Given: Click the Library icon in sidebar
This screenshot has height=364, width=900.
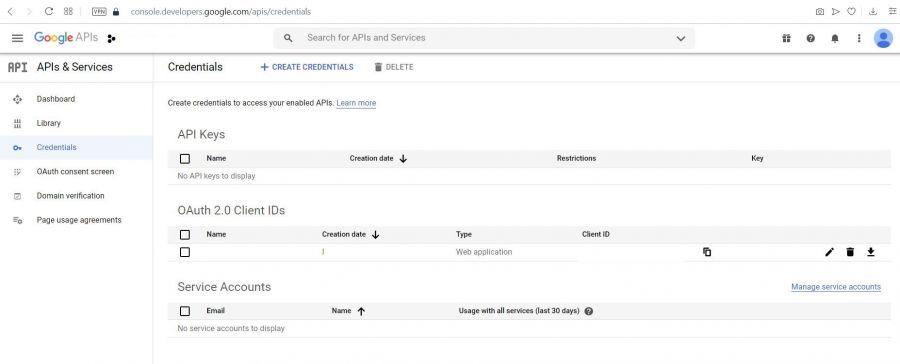Looking at the screenshot, I should pos(17,123).
